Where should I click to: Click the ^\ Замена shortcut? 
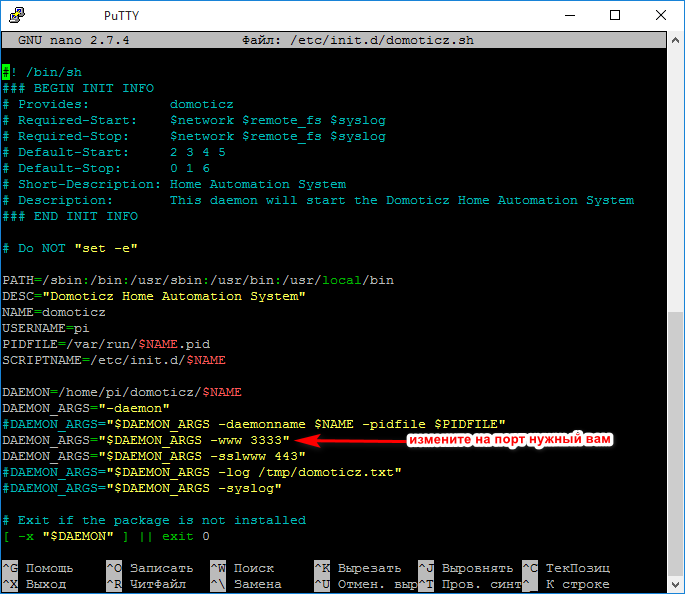click(x=246, y=584)
